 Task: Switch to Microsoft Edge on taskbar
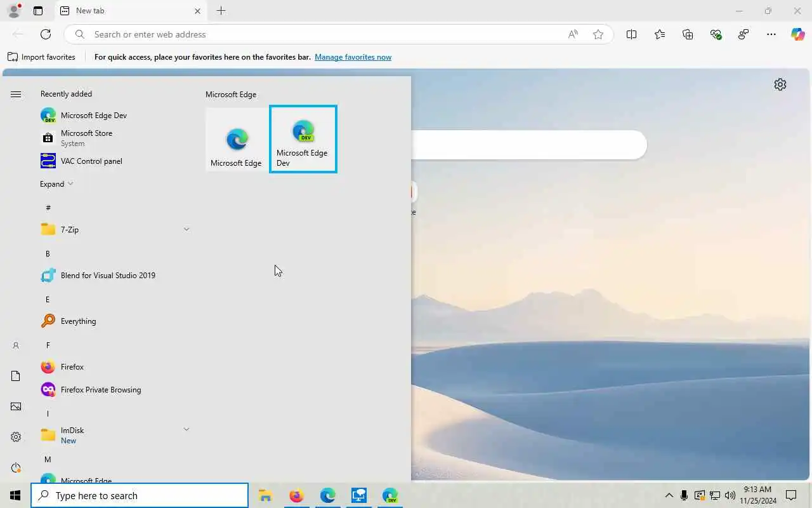tap(327, 495)
